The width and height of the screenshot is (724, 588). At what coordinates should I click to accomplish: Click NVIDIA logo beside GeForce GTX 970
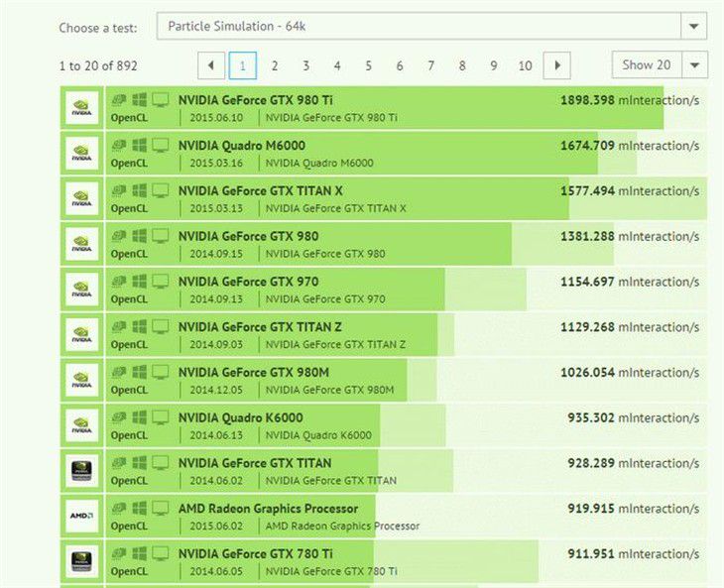(x=81, y=289)
